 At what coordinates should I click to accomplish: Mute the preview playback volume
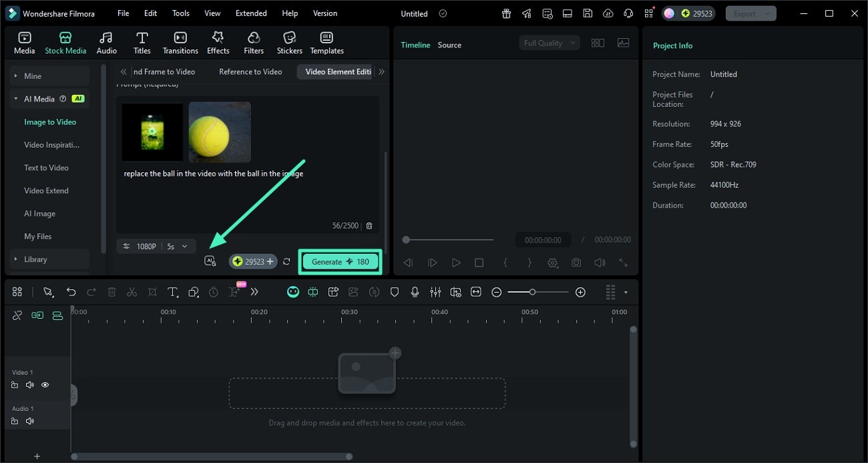[599, 263]
